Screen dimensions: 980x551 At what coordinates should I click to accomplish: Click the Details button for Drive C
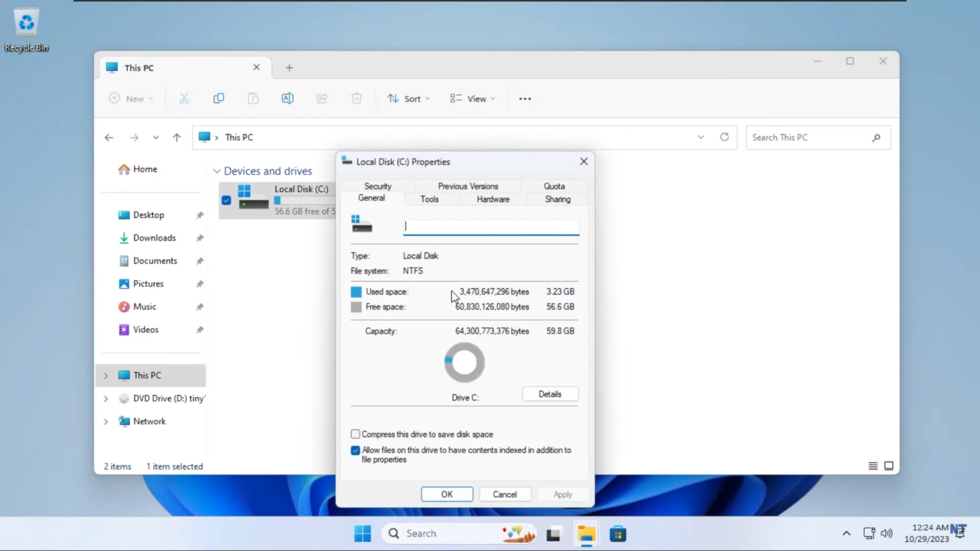click(549, 394)
